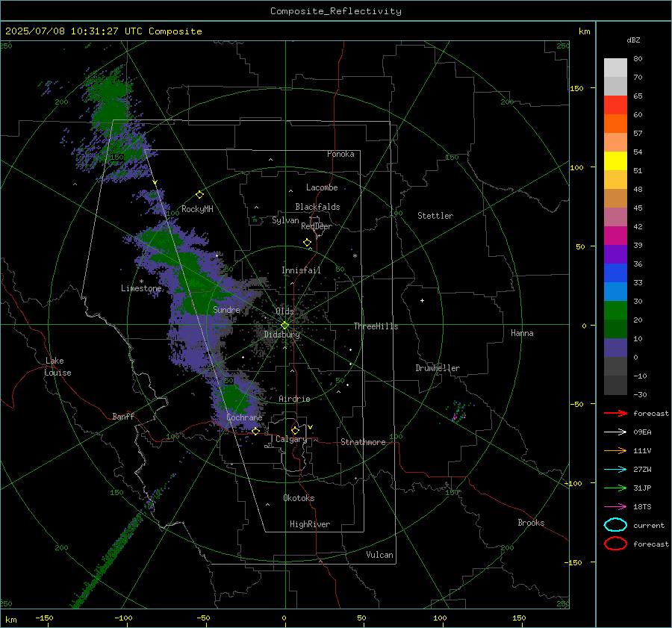Click the green 31JP arrow icon
Viewport: 672px width, 628px height.
pyautogui.click(x=615, y=488)
